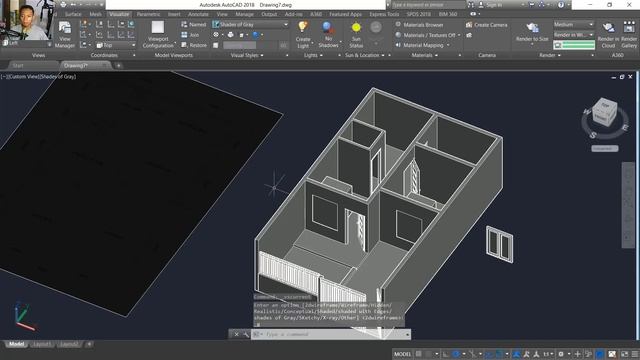Click the ViewCube
The height and width of the screenshot is (360, 640).
[x=604, y=112]
